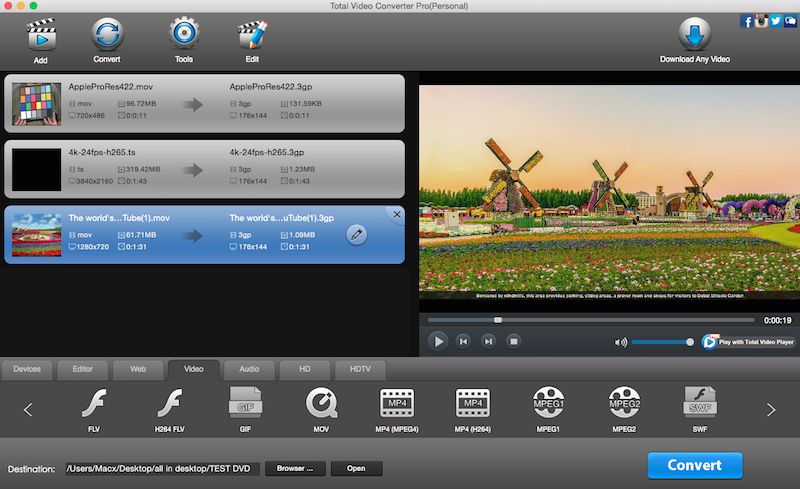Skip to next frame in preview
Viewport: 800px width, 489px height.
click(488, 341)
